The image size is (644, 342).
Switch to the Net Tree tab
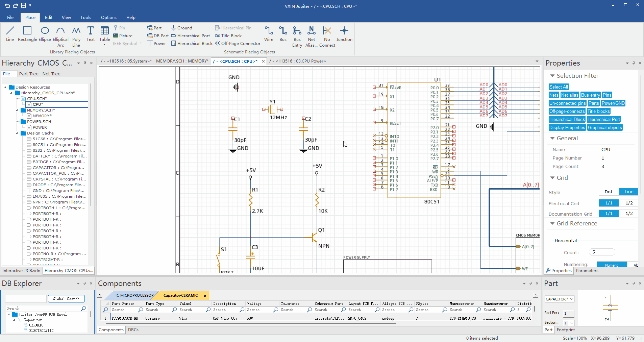pyautogui.click(x=51, y=74)
